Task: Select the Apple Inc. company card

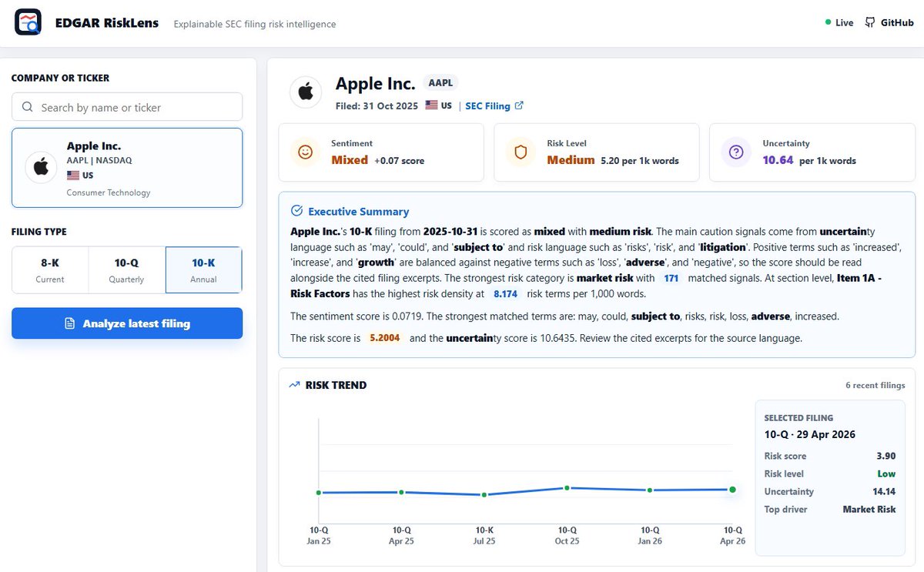Action: pyautogui.click(x=127, y=168)
